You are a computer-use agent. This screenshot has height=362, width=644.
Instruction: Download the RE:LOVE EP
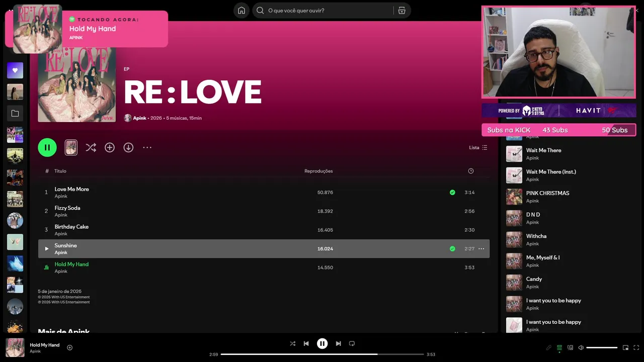tap(128, 147)
